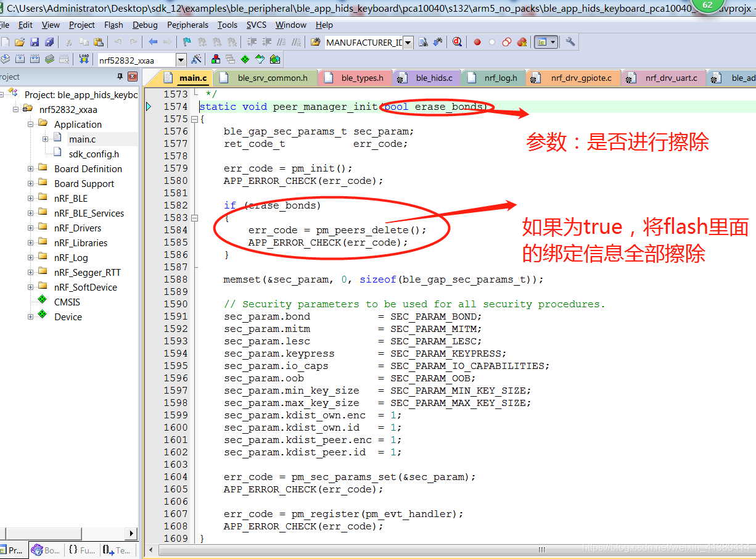Build target files using the build icon
This screenshot has height=559, width=756.
[x=20, y=59]
